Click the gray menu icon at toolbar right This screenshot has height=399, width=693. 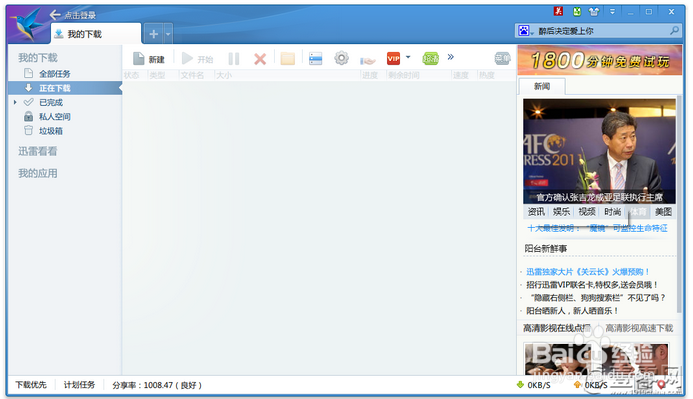[x=502, y=58]
